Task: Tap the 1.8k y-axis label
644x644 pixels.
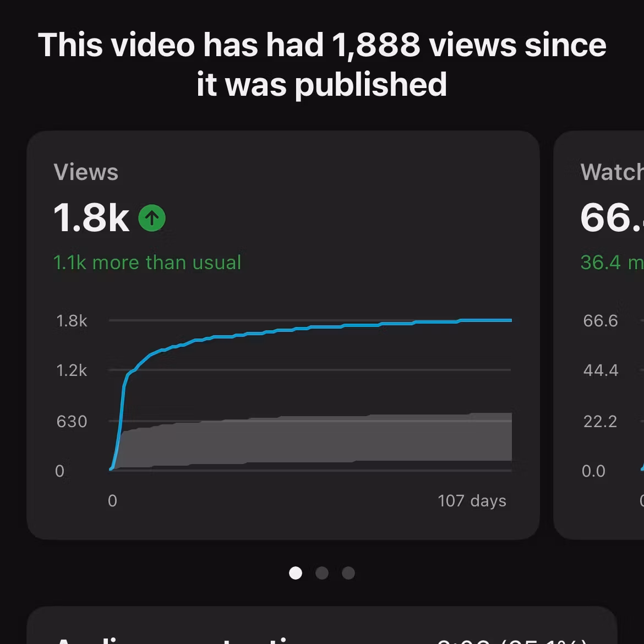Action: pyautogui.click(x=72, y=321)
